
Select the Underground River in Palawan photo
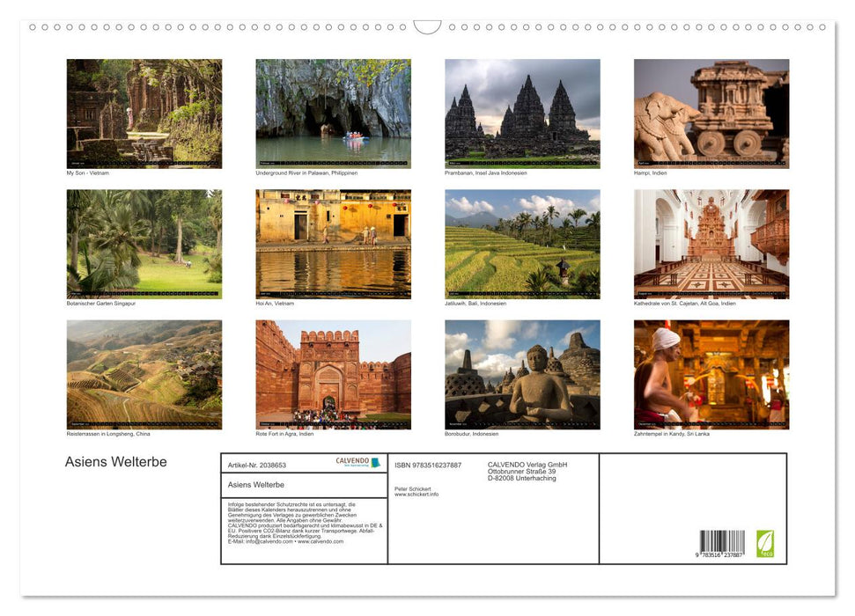point(333,113)
